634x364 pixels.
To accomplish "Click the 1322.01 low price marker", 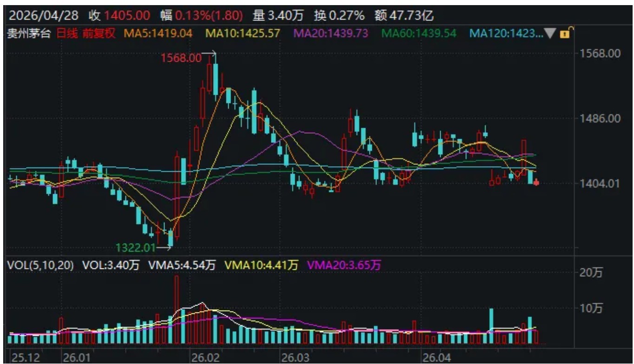I will click(x=136, y=248).
